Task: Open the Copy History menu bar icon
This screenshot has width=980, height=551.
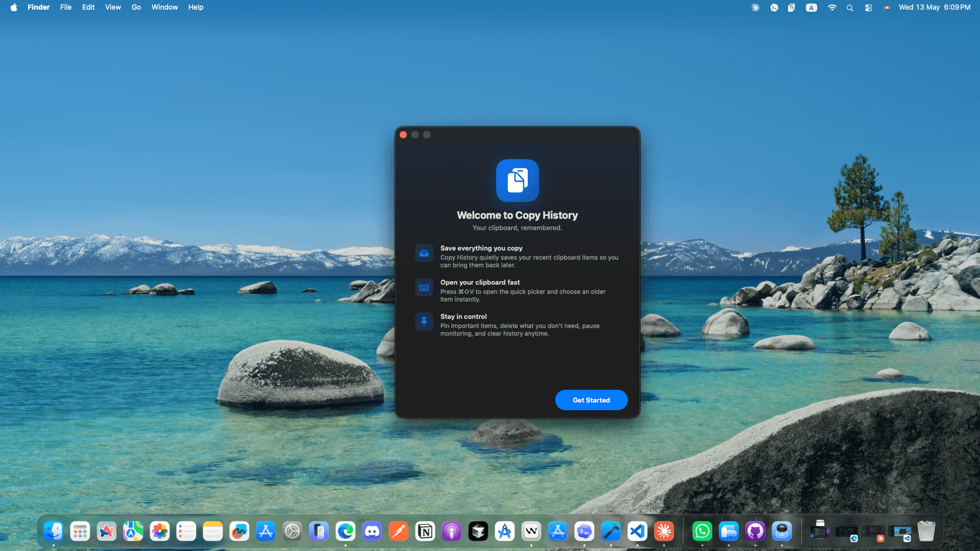Action: 791,8
